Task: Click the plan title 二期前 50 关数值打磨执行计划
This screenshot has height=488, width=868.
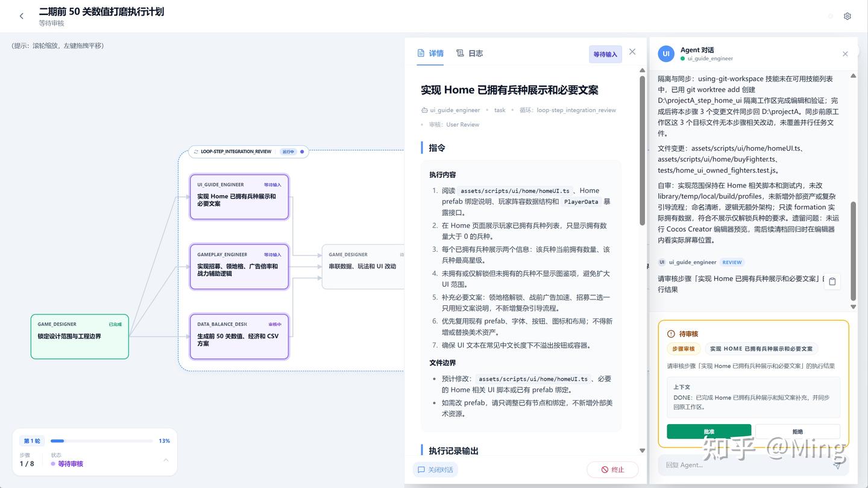Action: pyautogui.click(x=101, y=11)
